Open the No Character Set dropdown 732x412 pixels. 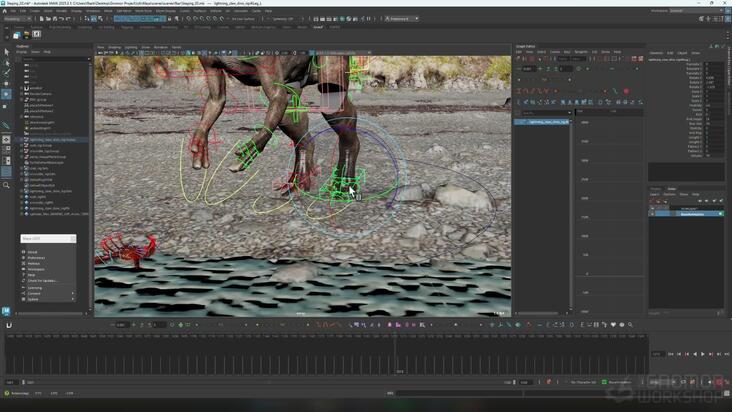(x=584, y=382)
